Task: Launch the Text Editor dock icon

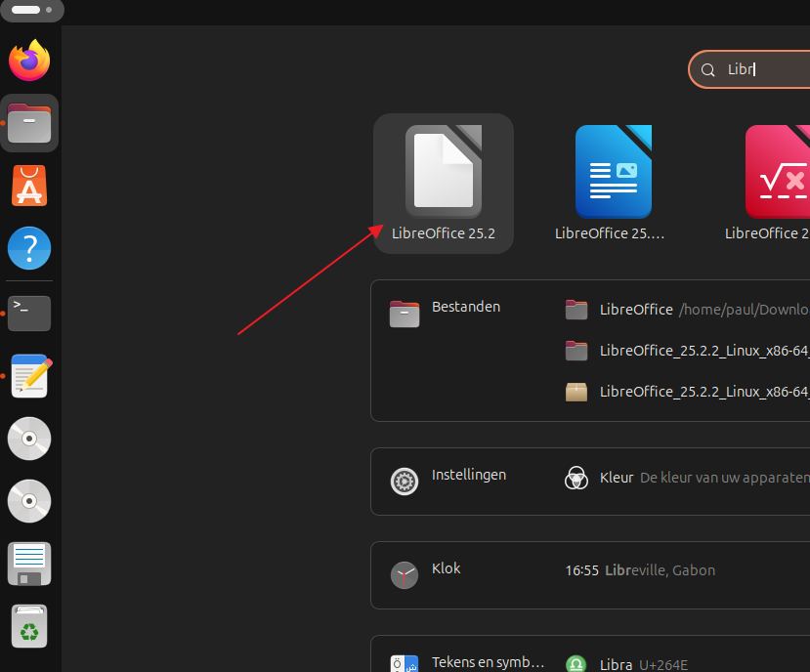Action: pos(29,376)
